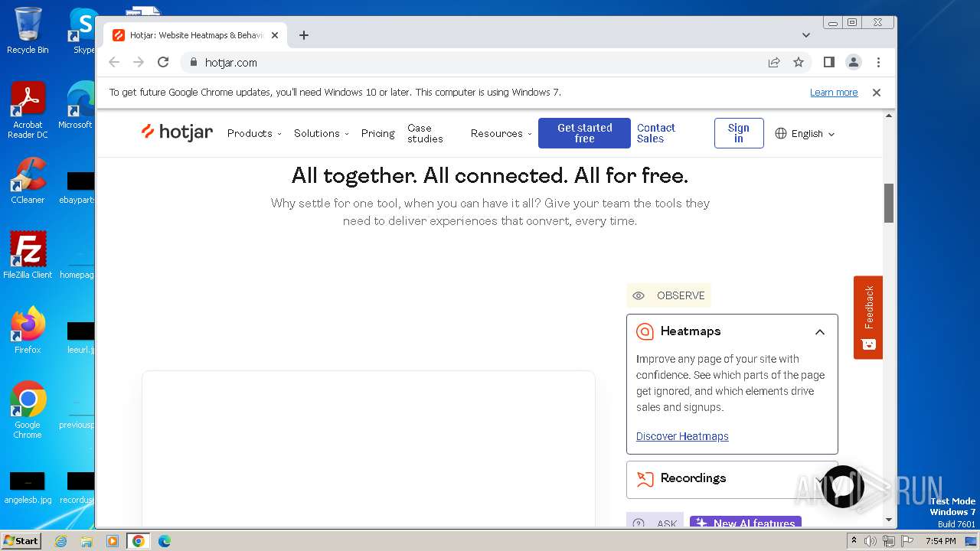Share this page icon in address bar
The height and width of the screenshot is (551, 980).
click(x=774, y=62)
